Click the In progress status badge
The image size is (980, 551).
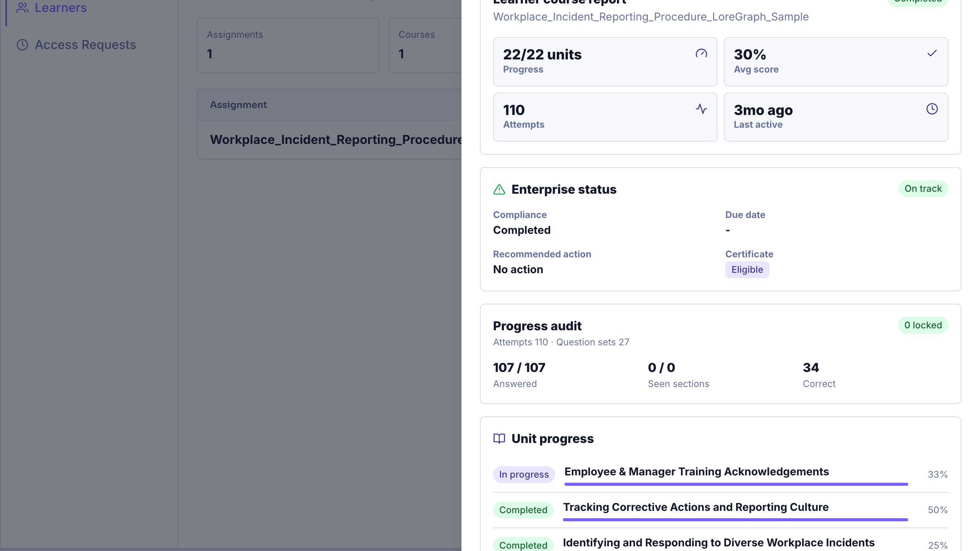(x=524, y=475)
